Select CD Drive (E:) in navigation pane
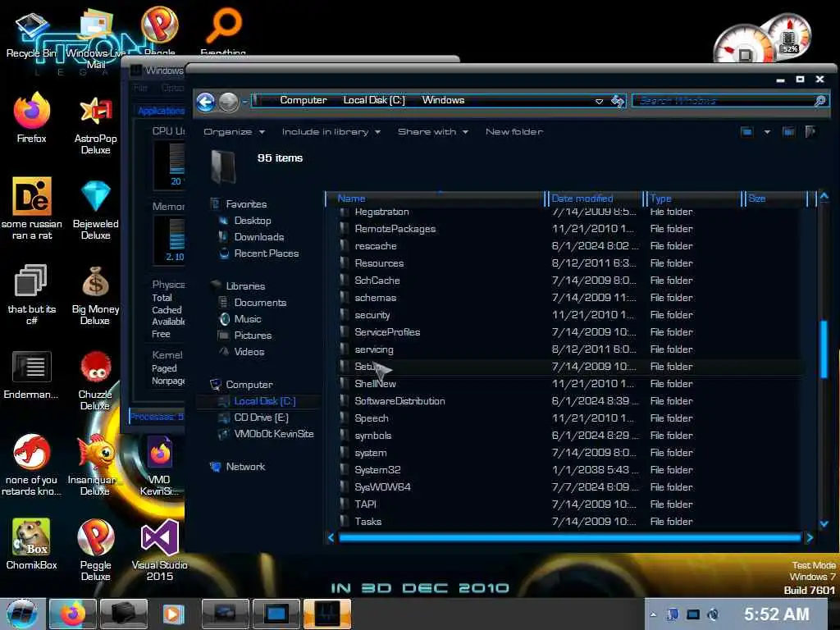Screen dimensions: 840x630 click(x=261, y=418)
